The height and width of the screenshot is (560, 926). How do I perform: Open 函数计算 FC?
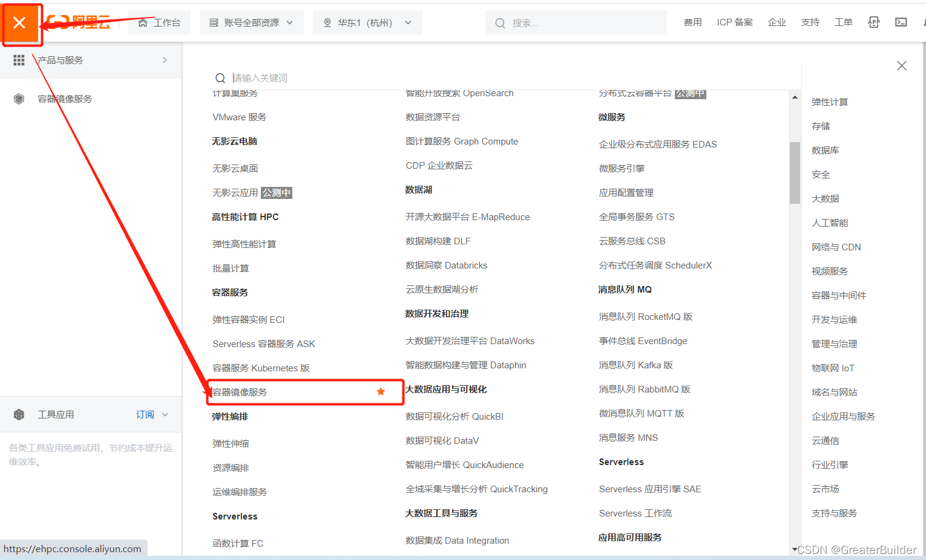[238, 543]
